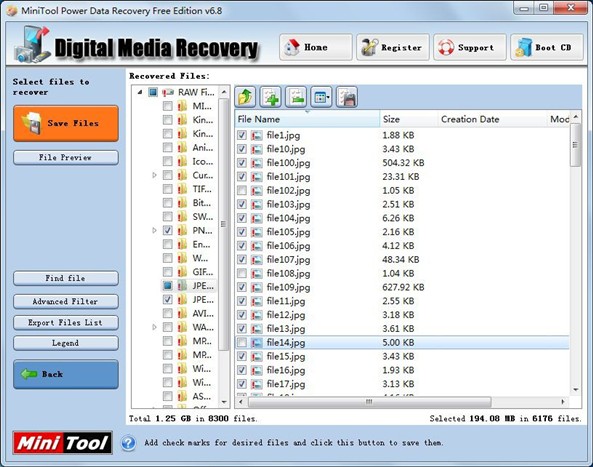Image resolution: width=593 pixels, height=467 pixels.
Task: Click the MiniTool logo
Action: [x=62, y=443]
